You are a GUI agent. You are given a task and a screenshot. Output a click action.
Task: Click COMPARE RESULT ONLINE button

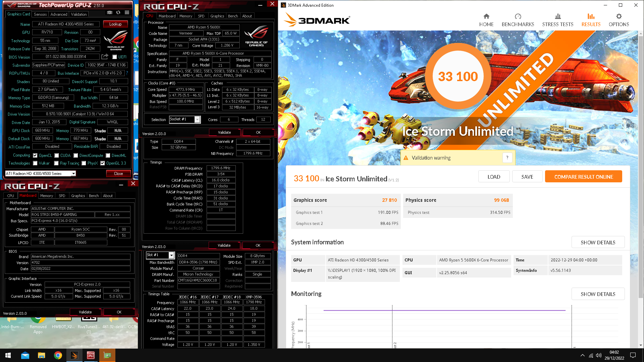583,177
